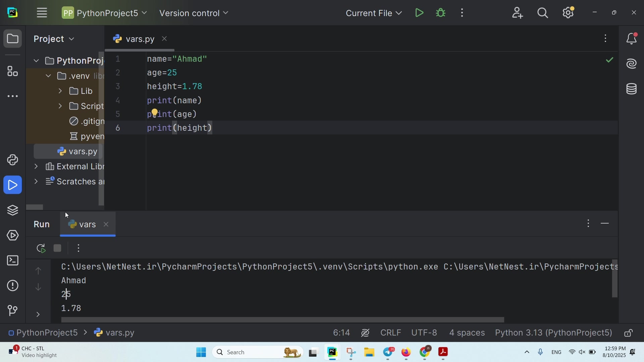Open Current File run configuration dropdown

pos(374,13)
